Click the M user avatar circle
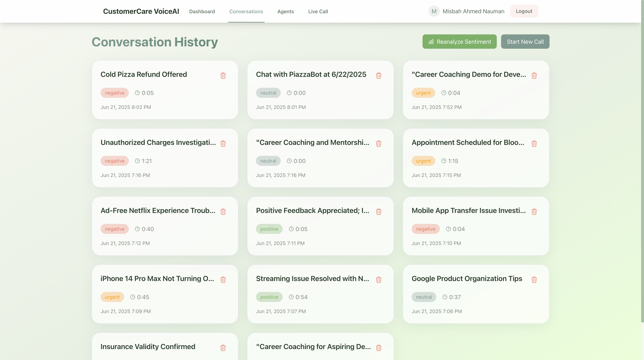Screen dimensions: 644x360 tap(434, 11)
